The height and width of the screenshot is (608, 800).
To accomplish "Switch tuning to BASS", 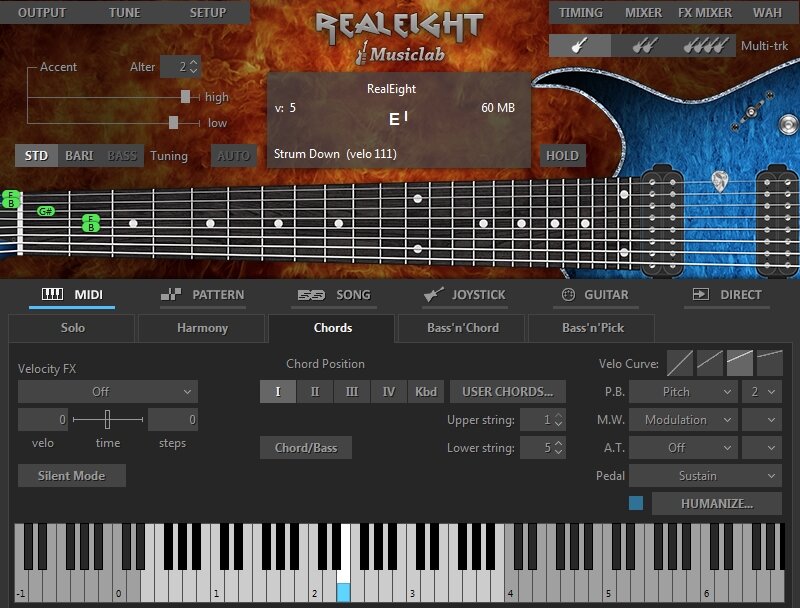I will [122, 156].
